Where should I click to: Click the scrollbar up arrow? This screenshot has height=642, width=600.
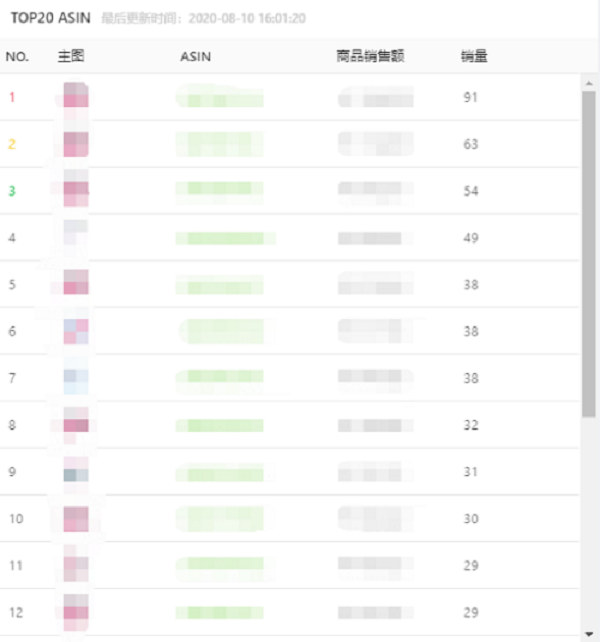[x=588, y=83]
